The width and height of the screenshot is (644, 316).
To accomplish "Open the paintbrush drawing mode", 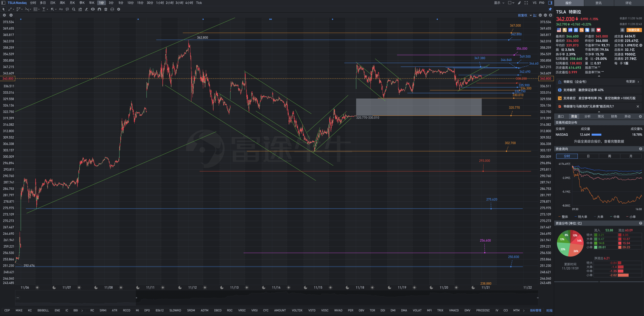I will click(519, 3).
